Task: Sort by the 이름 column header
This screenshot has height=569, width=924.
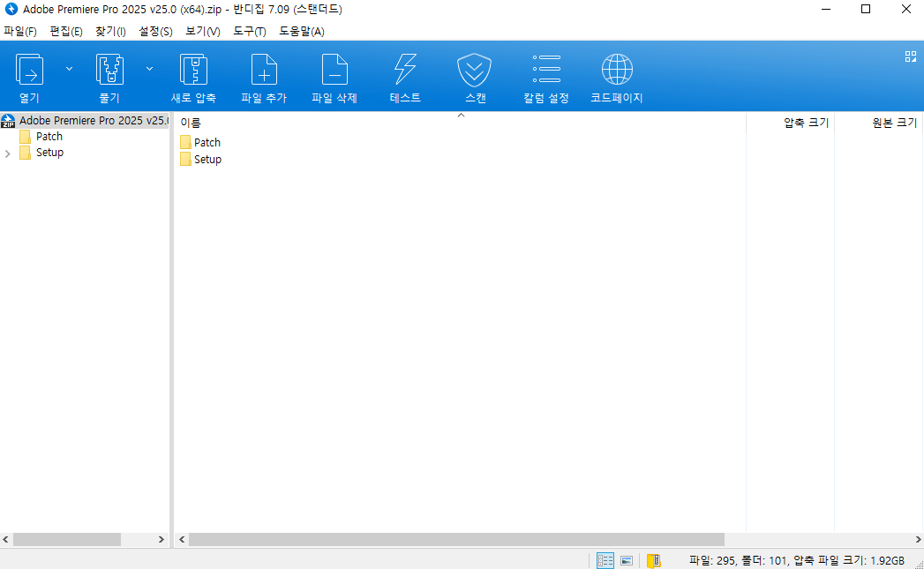Action: coord(191,123)
